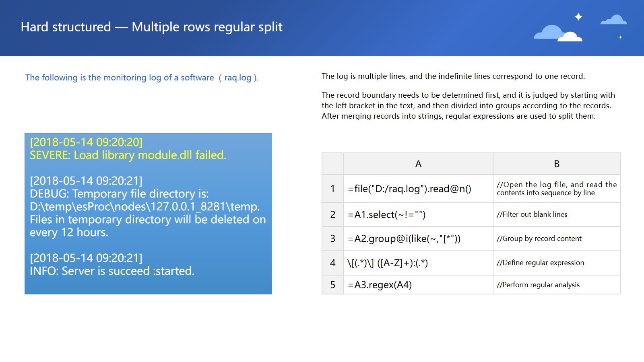Image resolution: width=644 pixels, height=362 pixels.
Task: Select column header A in the table
Action: pyautogui.click(x=418, y=164)
